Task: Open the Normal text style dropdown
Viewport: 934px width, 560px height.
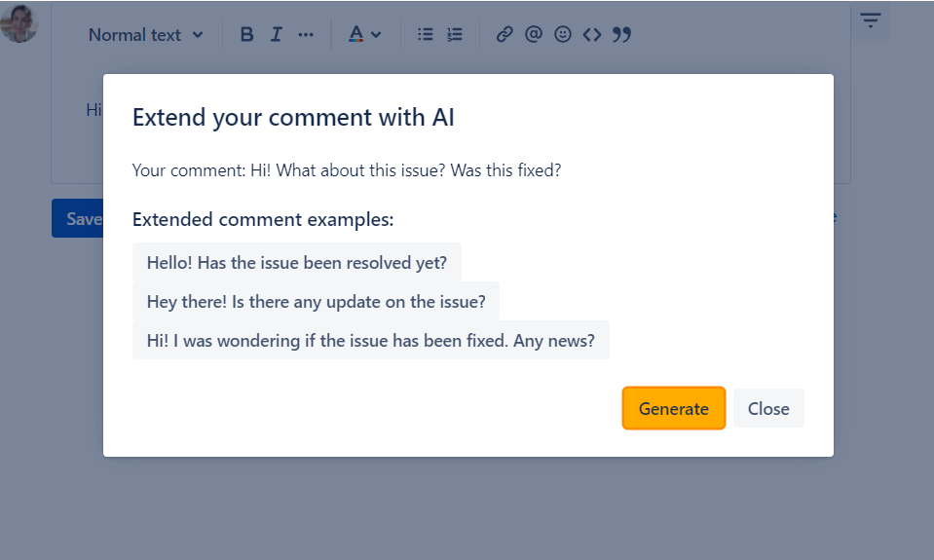Action: [x=146, y=34]
